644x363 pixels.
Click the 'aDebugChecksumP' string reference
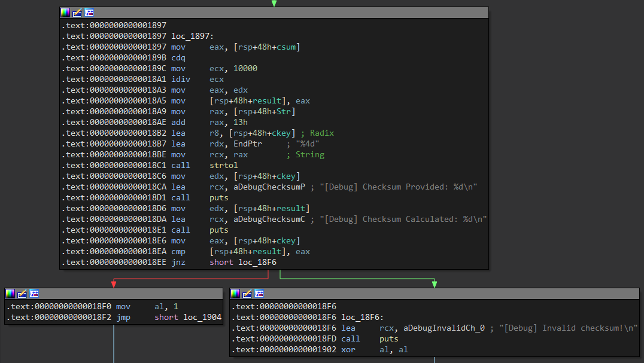pos(269,187)
